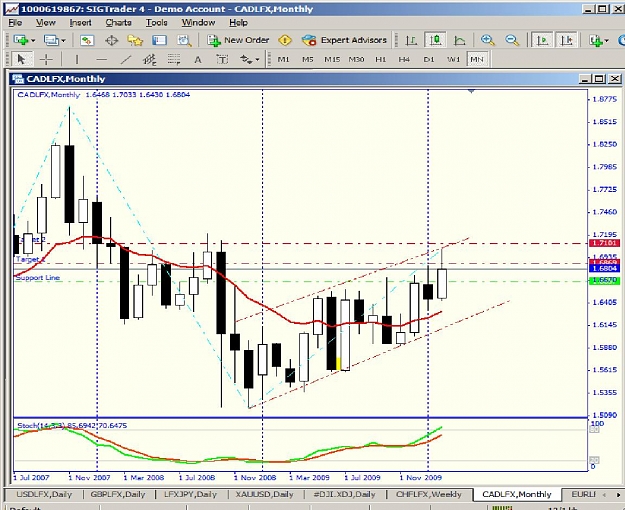Click the New Chart icon
The height and width of the screenshot is (510, 625).
point(20,40)
